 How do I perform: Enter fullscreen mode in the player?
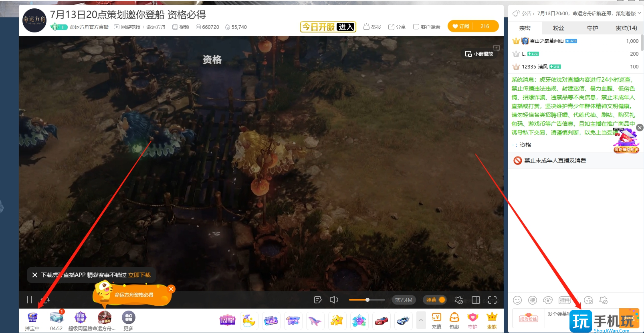[x=493, y=300]
